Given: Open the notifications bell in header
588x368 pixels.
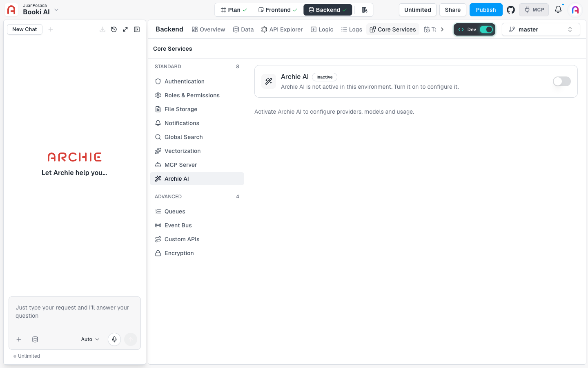Looking at the screenshot, I should [x=558, y=9].
